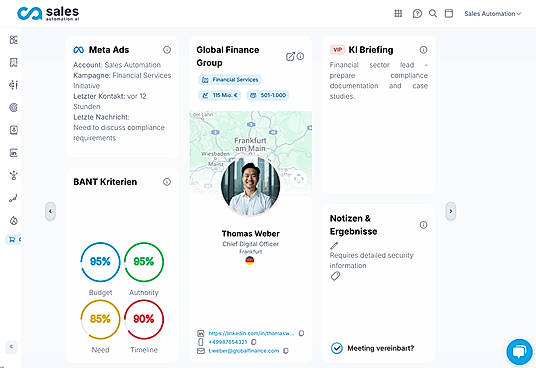The height and width of the screenshot is (368, 536).
Task: Click "Letzter Kontakt: vor 12 Stunden" text
Action: coord(110,101)
